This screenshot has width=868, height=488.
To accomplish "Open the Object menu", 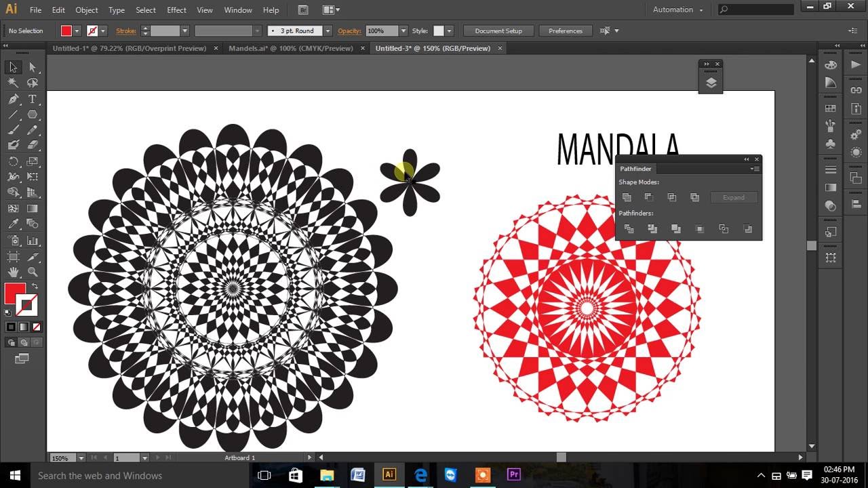I will [x=87, y=10].
